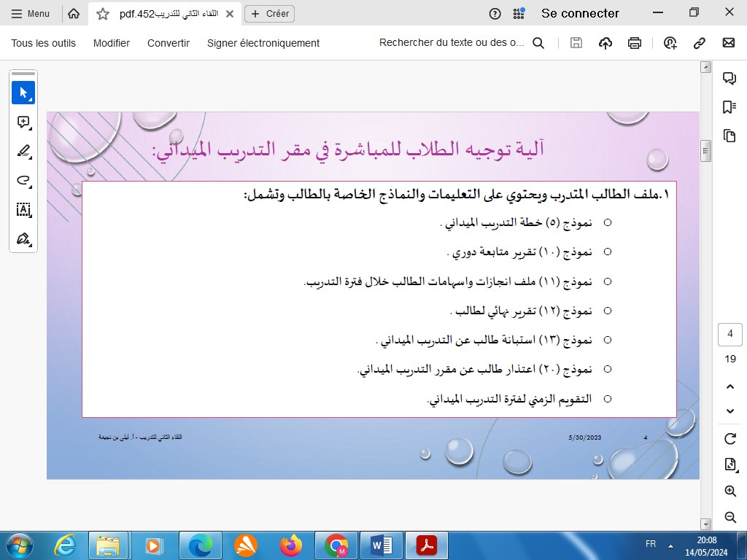Viewport: 747px width, 560px height.
Task: Pick the freehand draw tool
Action: (23, 181)
